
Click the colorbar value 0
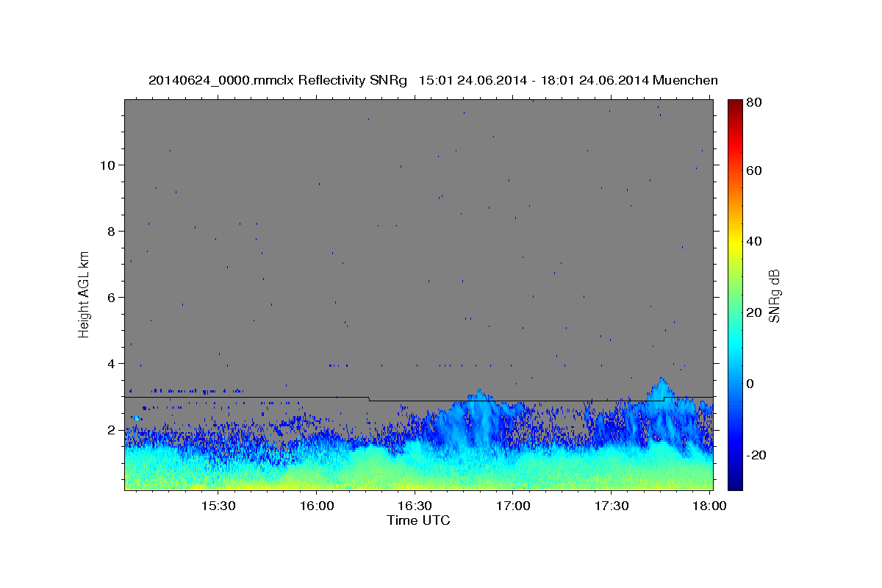point(751,384)
